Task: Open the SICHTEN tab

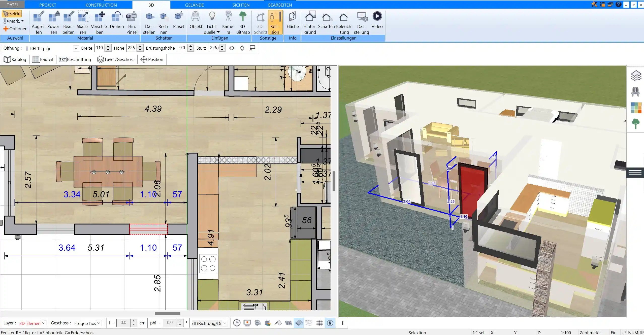Action: [x=241, y=5]
